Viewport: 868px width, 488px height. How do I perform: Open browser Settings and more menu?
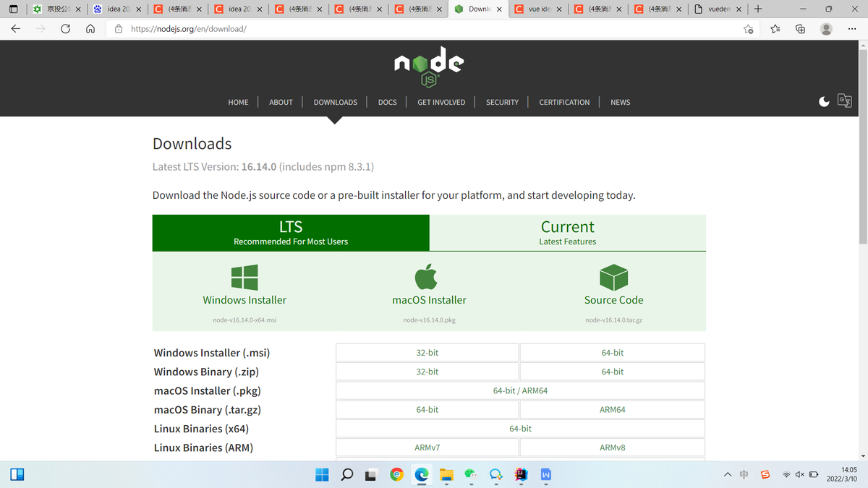coord(851,29)
